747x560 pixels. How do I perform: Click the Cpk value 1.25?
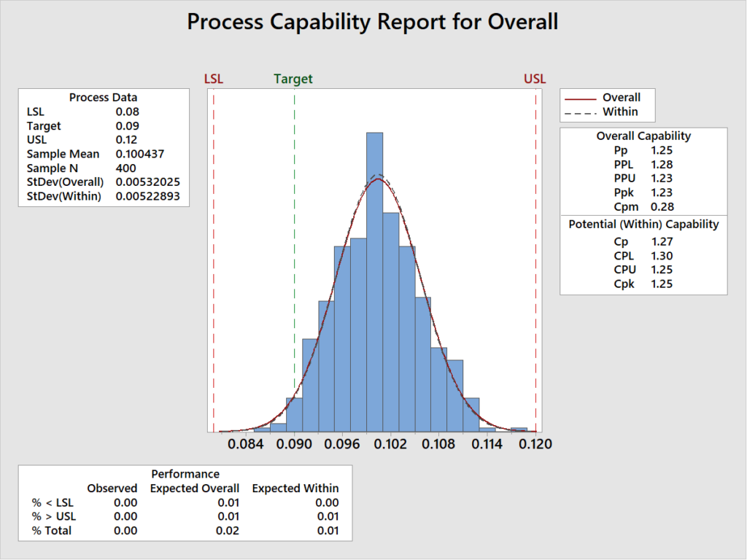tap(662, 284)
